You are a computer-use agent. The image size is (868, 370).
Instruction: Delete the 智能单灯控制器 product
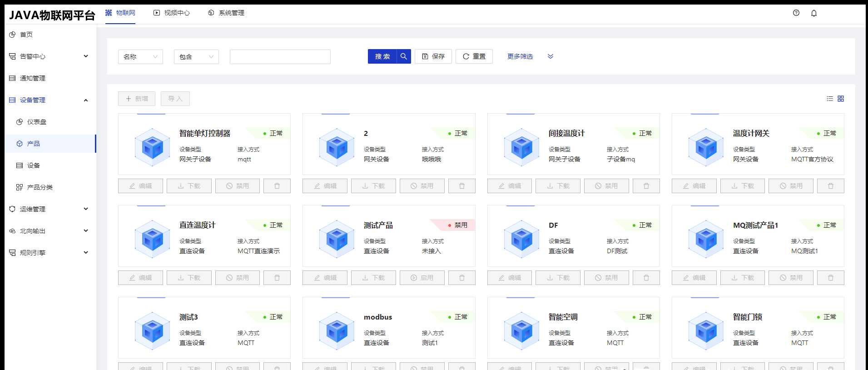click(277, 186)
